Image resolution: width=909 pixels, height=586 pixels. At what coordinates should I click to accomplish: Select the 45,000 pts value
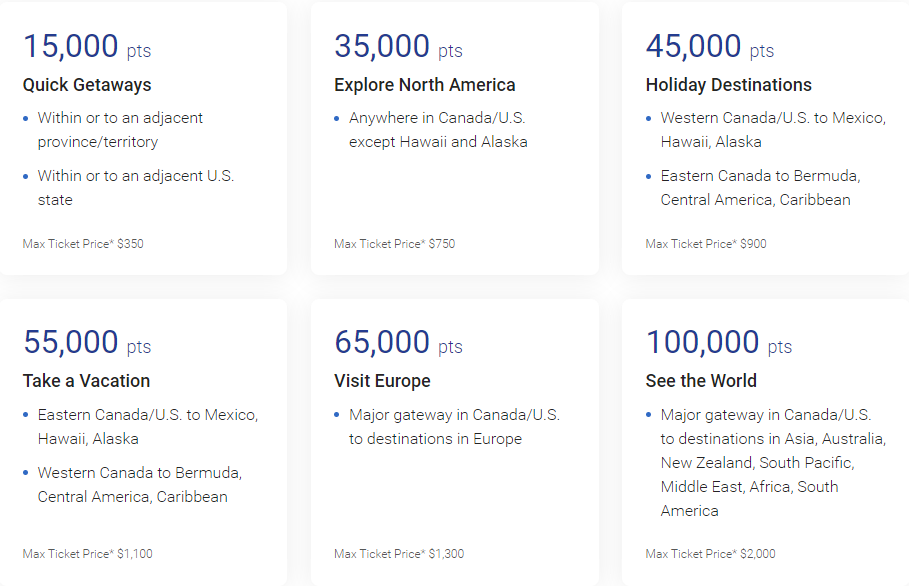pyautogui.click(x=710, y=47)
